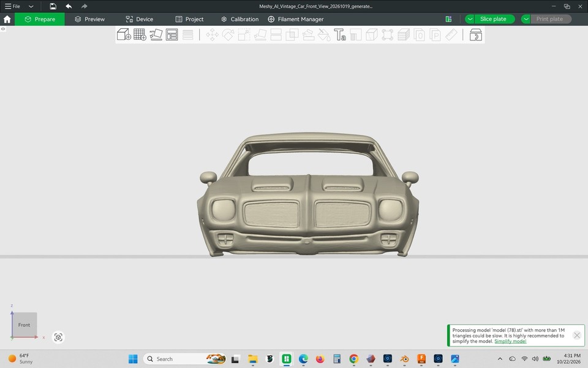Expand the Slice plate dropdown arrow
Image resolution: width=588 pixels, height=368 pixels.
[x=470, y=19]
